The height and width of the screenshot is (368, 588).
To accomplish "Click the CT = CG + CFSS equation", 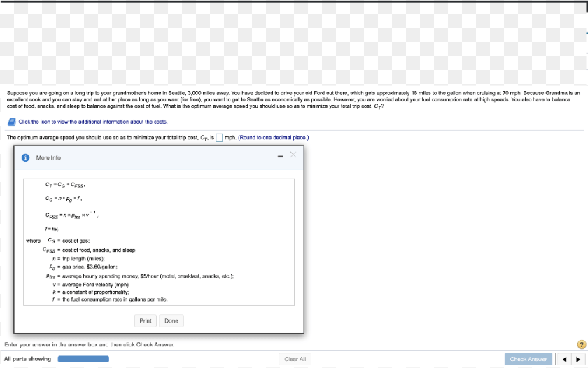I will click(x=65, y=185).
